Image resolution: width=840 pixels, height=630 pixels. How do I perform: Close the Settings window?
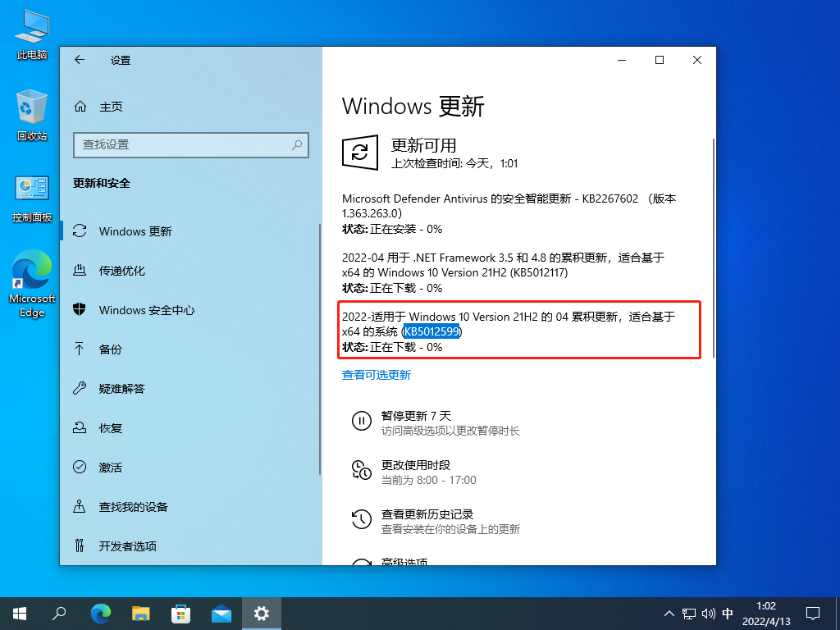coord(697,60)
